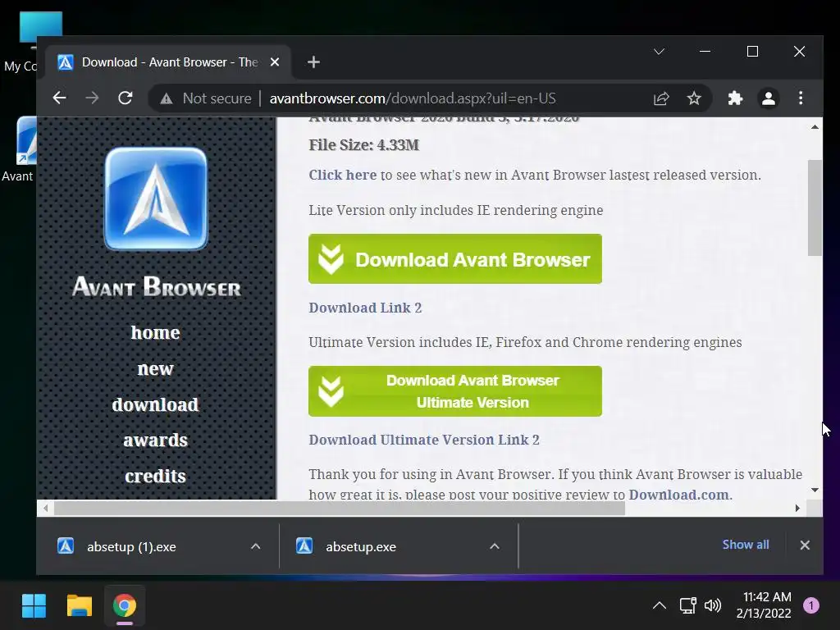Screen dimensions: 840x630
Task: Click the page scroll up arrow
Action: click(x=815, y=127)
